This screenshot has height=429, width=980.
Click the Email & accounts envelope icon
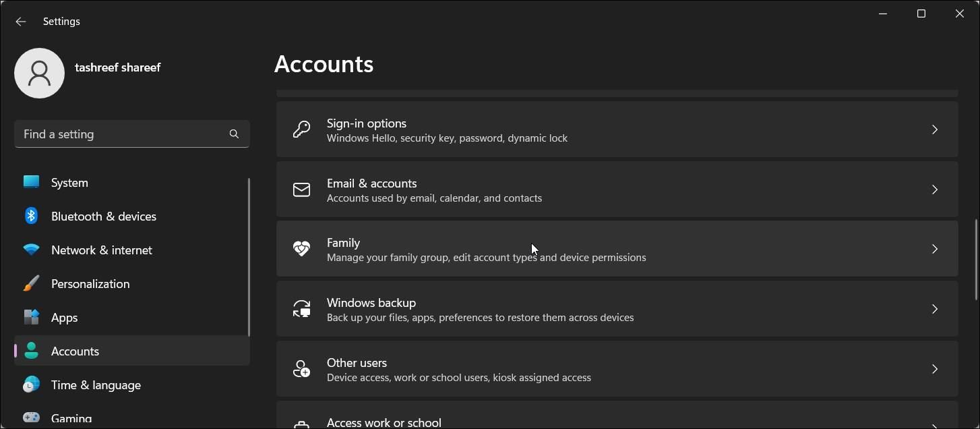[x=301, y=190]
